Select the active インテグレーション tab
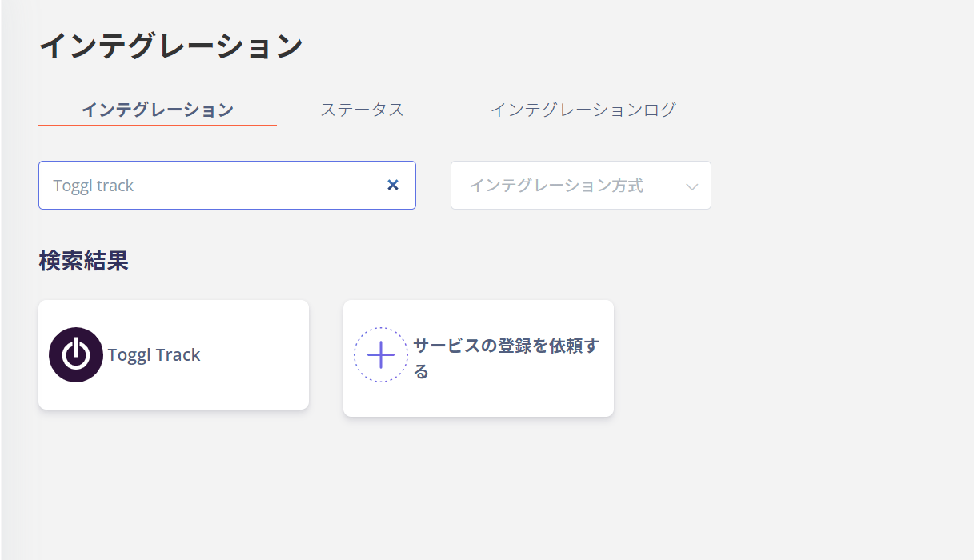The width and height of the screenshot is (974, 560). [158, 110]
